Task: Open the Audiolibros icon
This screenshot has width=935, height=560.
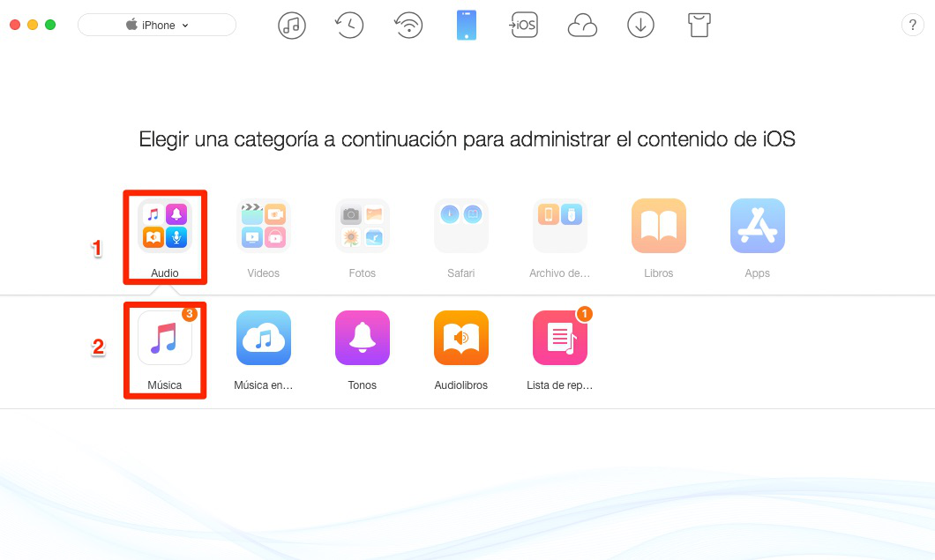Action: tap(461, 338)
